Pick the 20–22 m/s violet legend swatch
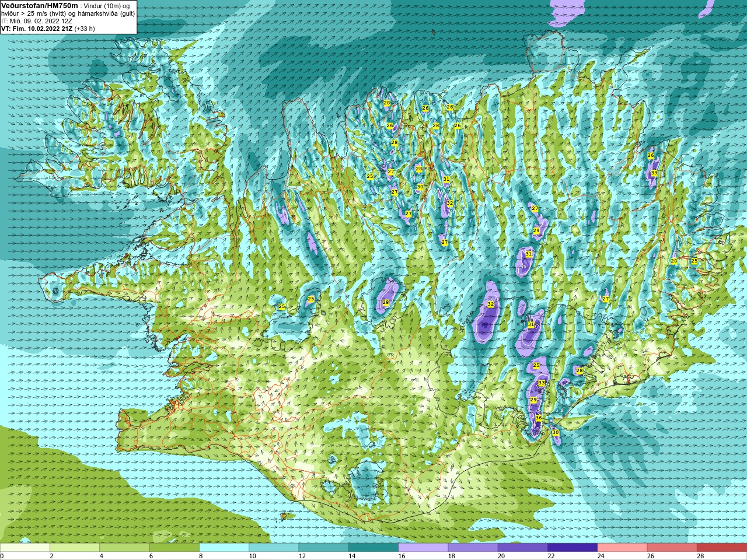This screenshot has height=560, width=747. pyautogui.click(x=523, y=547)
